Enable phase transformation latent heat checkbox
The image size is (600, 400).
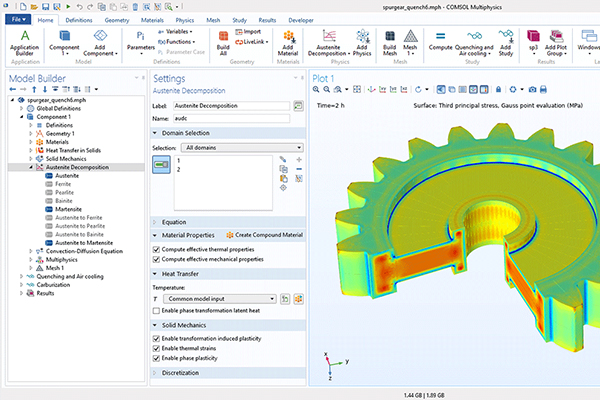pos(157,311)
